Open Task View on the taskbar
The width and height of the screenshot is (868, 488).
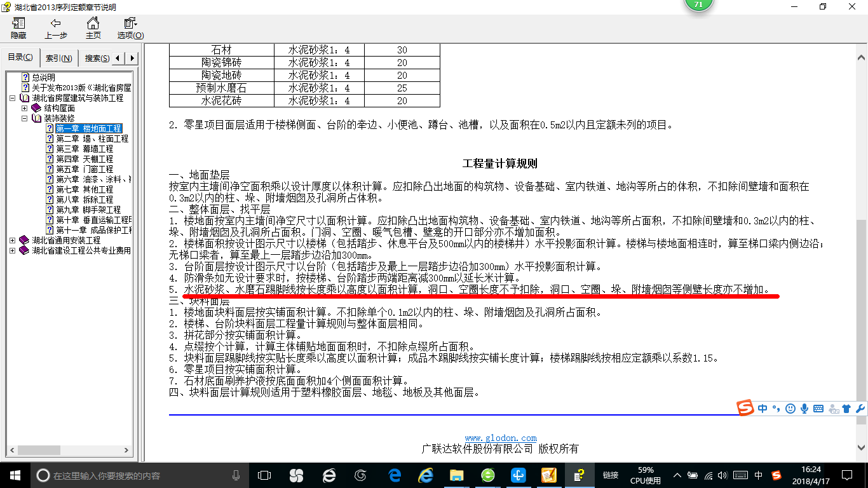(264, 475)
